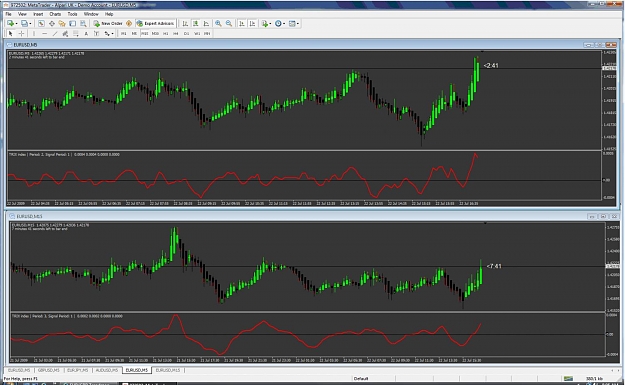Select the trendline drawing tool
This screenshot has width=625, height=385.
(55, 33)
